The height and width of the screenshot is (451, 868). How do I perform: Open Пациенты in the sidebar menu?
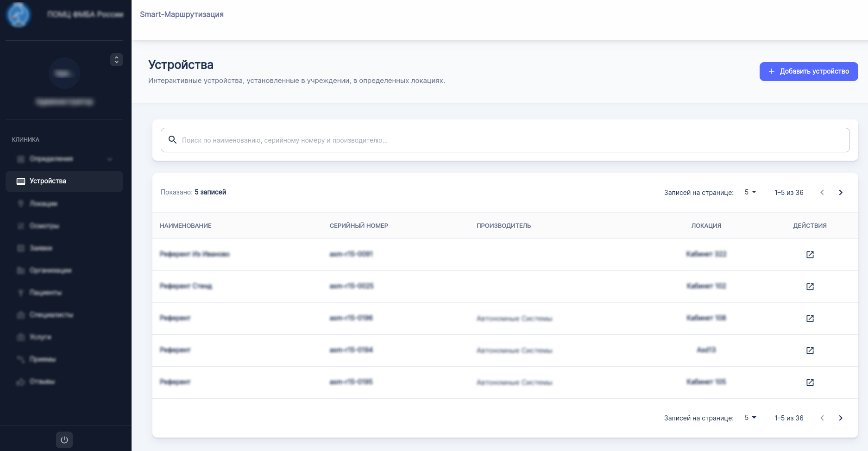click(x=45, y=293)
